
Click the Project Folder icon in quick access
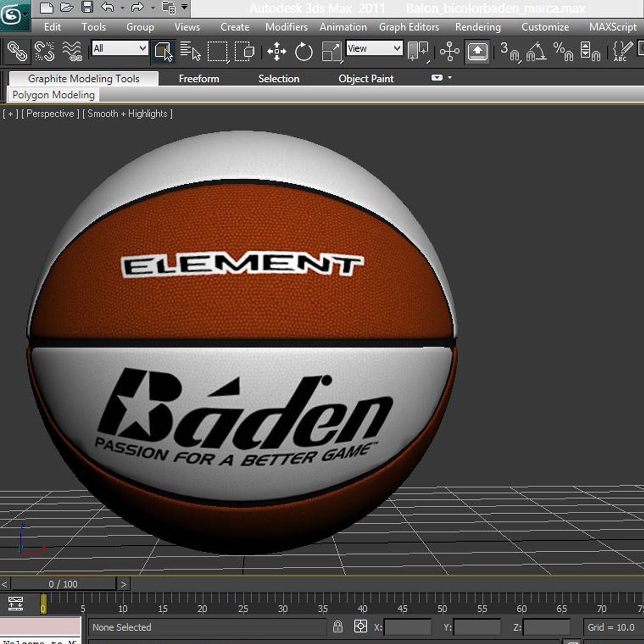coord(169,8)
